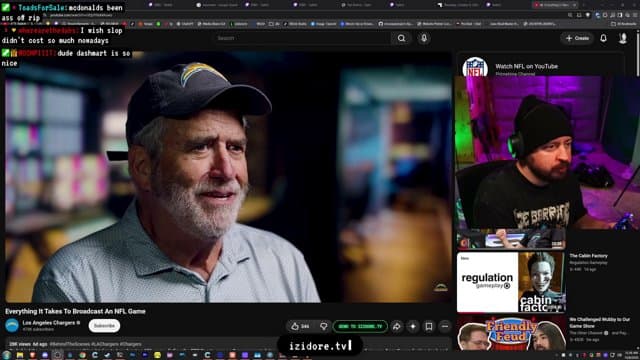Click the sparkle Ask icon
This screenshot has height=360, width=640.
pyautogui.click(x=413, y=327)
